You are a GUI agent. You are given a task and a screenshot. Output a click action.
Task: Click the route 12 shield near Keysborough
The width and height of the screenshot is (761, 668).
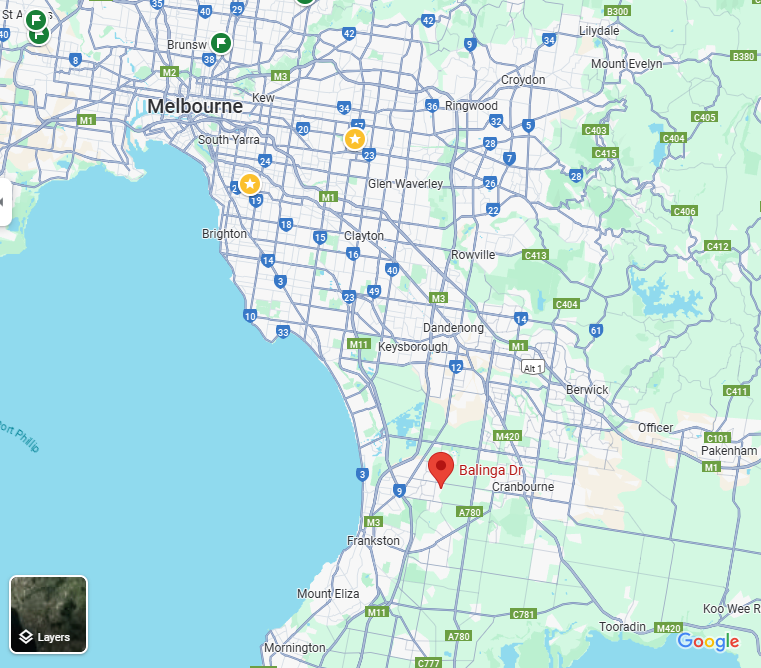coord(456,367)
